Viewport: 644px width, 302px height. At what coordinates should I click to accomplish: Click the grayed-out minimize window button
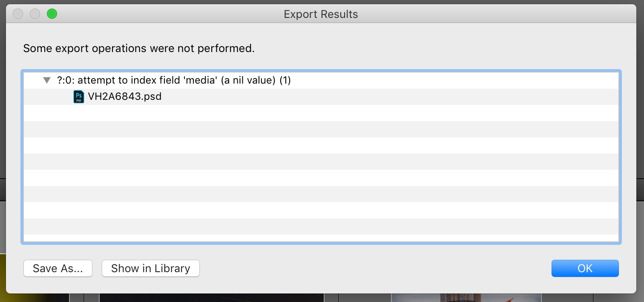(35, 14)
